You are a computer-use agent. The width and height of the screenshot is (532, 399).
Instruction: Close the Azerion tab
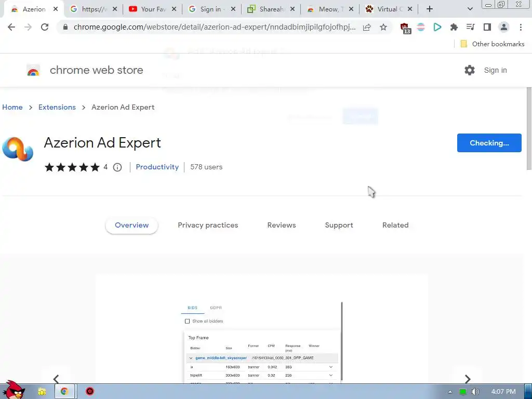coord(56,9)
